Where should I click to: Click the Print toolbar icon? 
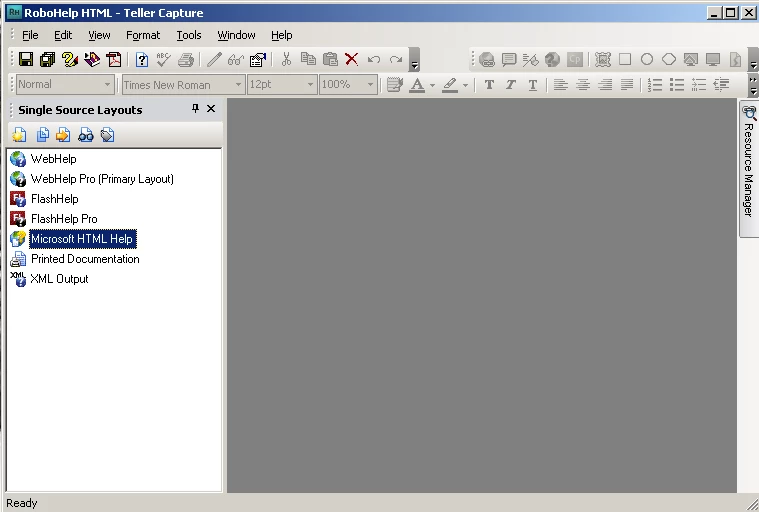click(186, 60)
